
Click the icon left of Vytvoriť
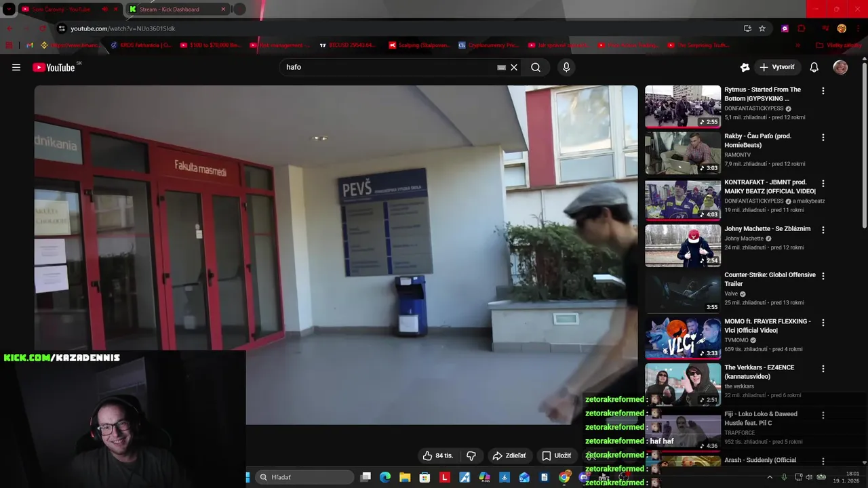[x=745, y=67]
